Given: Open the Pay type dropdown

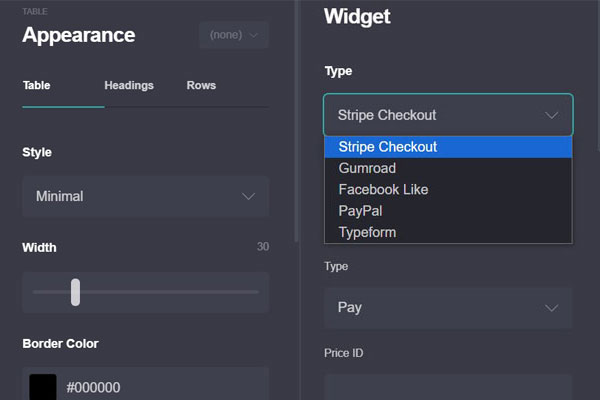Looking at the screenshot, I should point(448,308).
